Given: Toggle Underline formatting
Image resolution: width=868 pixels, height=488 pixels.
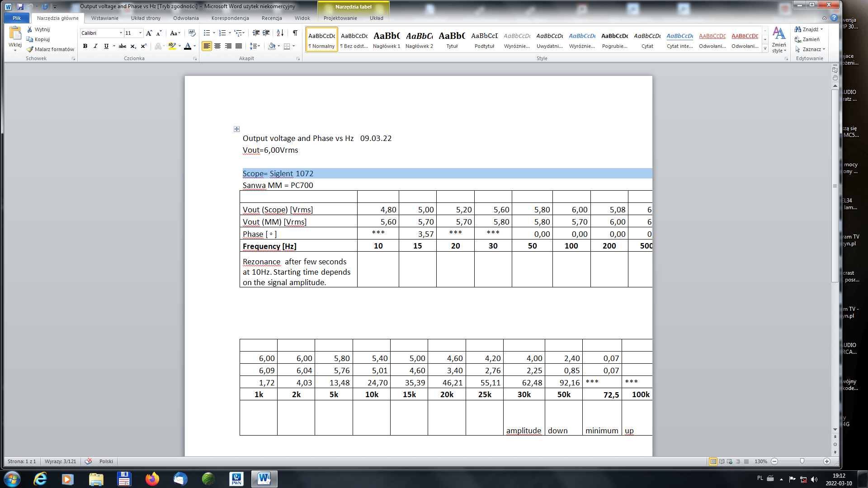Looking at the screenshot, I should coord(106,46).
